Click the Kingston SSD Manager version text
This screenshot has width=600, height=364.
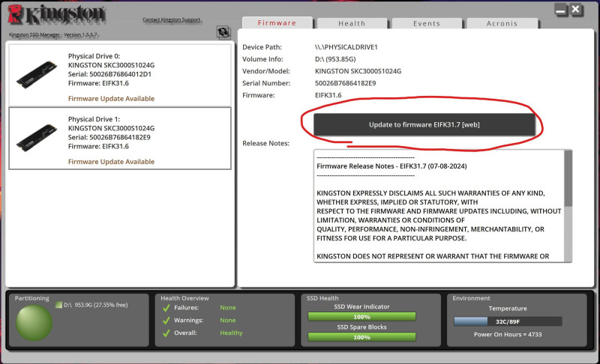[x=52, y=34]
